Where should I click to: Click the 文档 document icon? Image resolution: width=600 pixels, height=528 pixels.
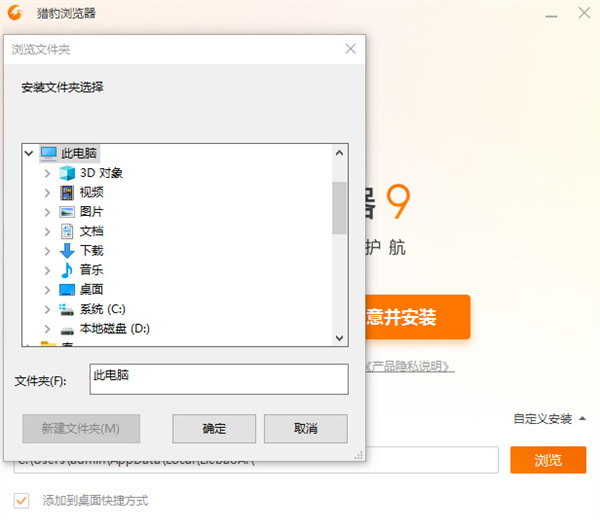(67, 231)
